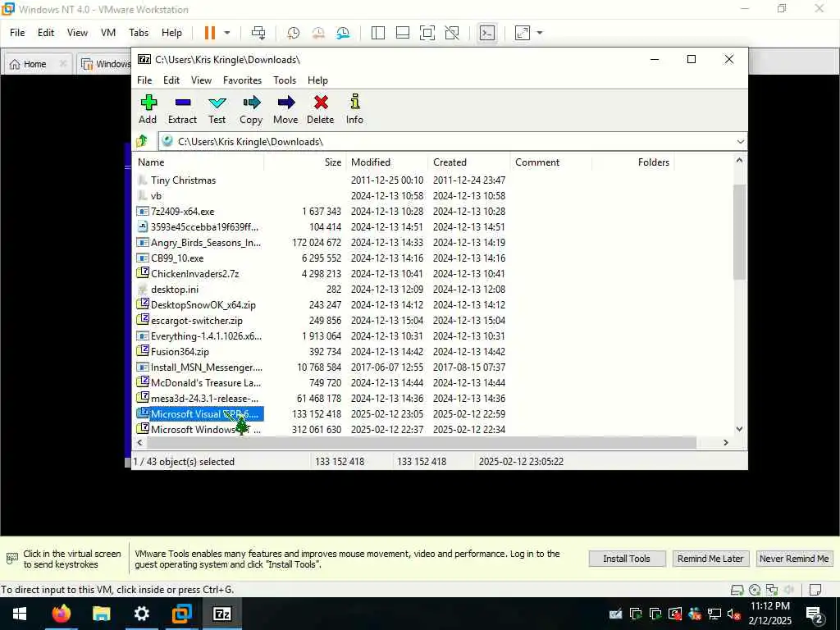Click the Never Remind Me button
The height and width of the screenshot is (630, 840).
794,558
